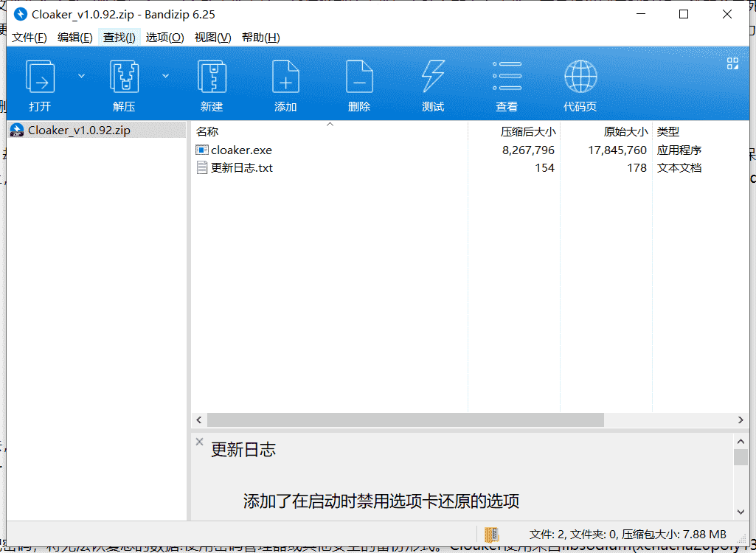Click the Delete (删除) file icon
This screenshot has width=756, height=553.
point(359,77)
